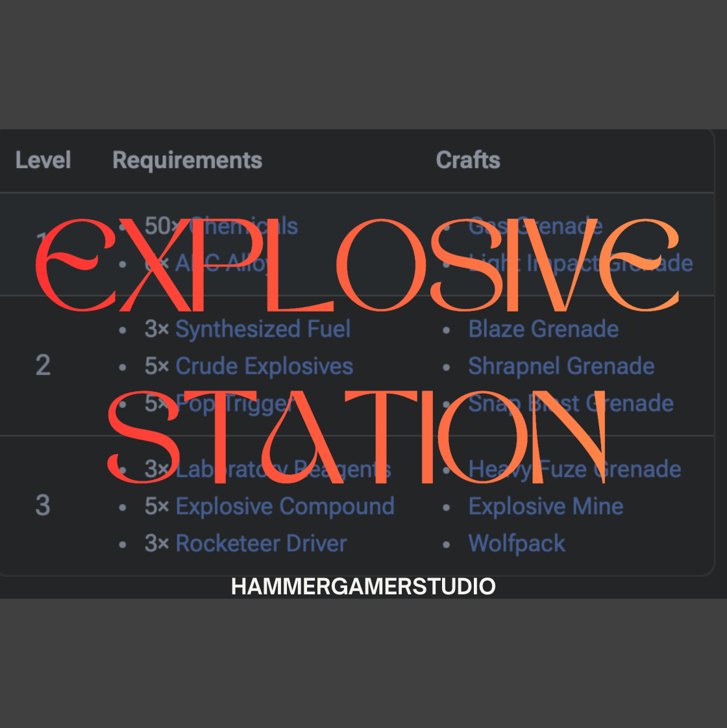
Task: Select the Level column header
Action: click(x=43, y=160)
